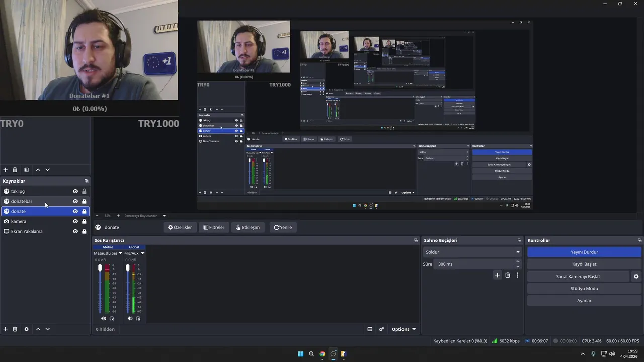The image size is (644, 362).
Task: Mute the Masaüstü Ses channel
Action: [x=103, y=319]
